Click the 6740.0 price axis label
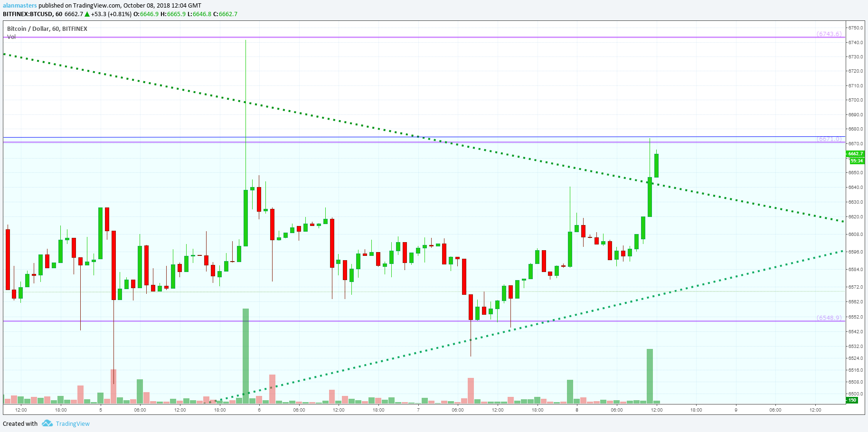This screenshot has width=868, height=432. (856, 43)
